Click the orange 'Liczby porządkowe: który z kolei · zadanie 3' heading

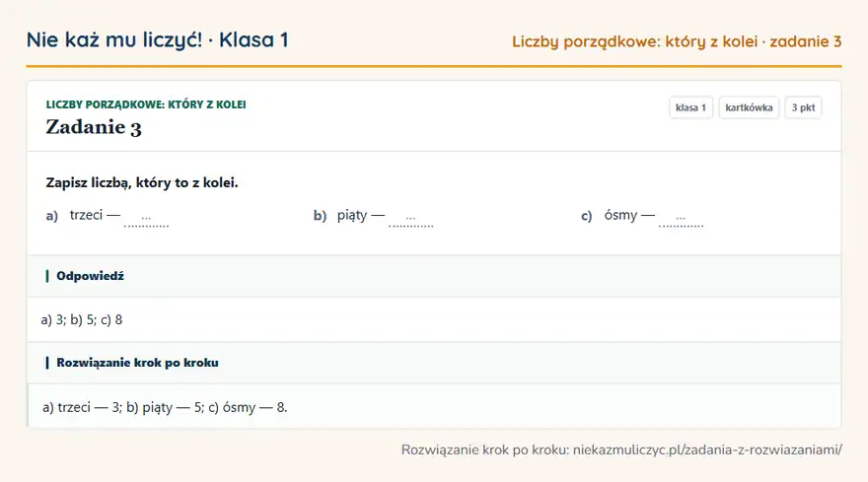tap(677, 41)
